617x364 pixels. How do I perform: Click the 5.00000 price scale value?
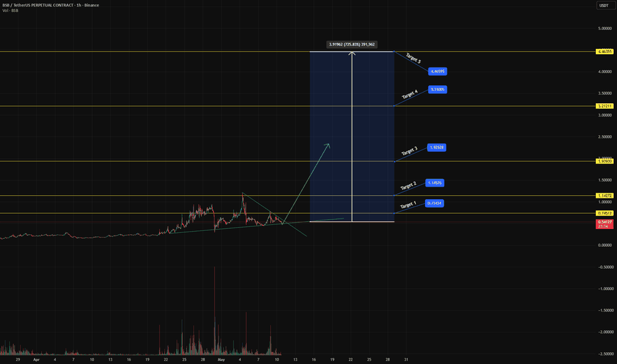(x=605, y=28)
